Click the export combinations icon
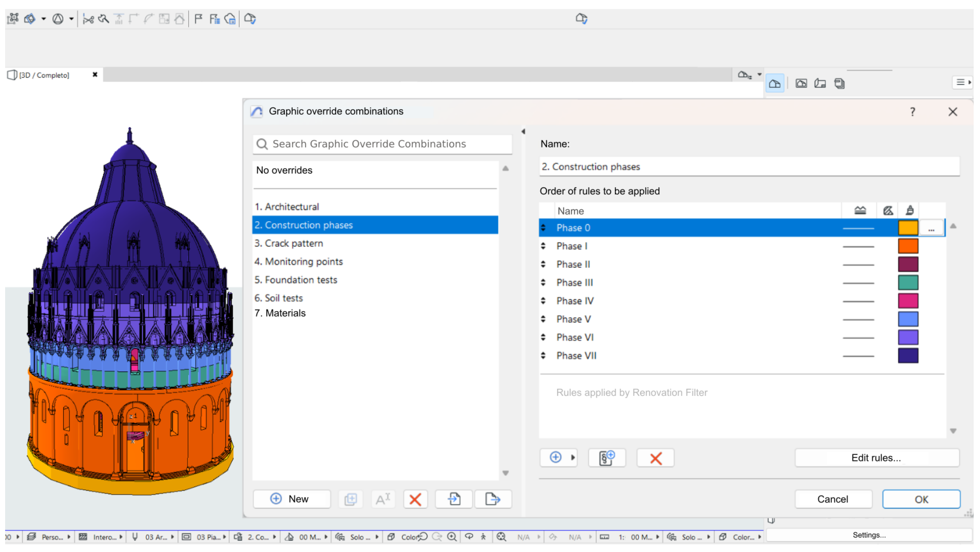The width and height of the screenshot is (980, 552). click(493, 499)
